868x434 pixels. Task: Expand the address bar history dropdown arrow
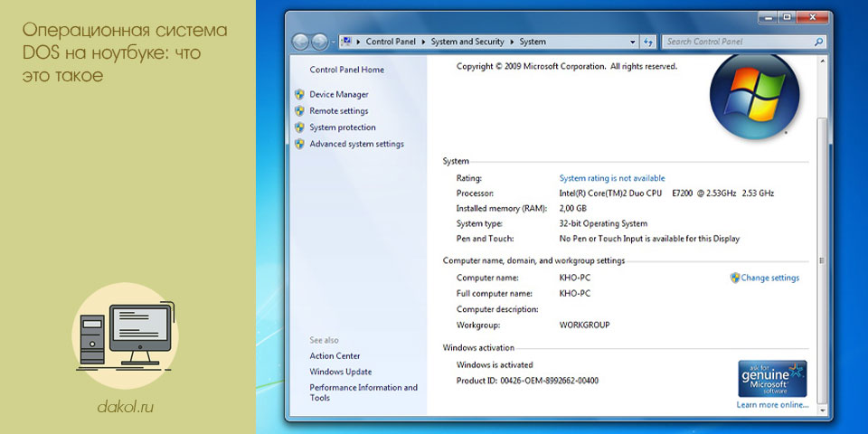[x=633, y=42]
